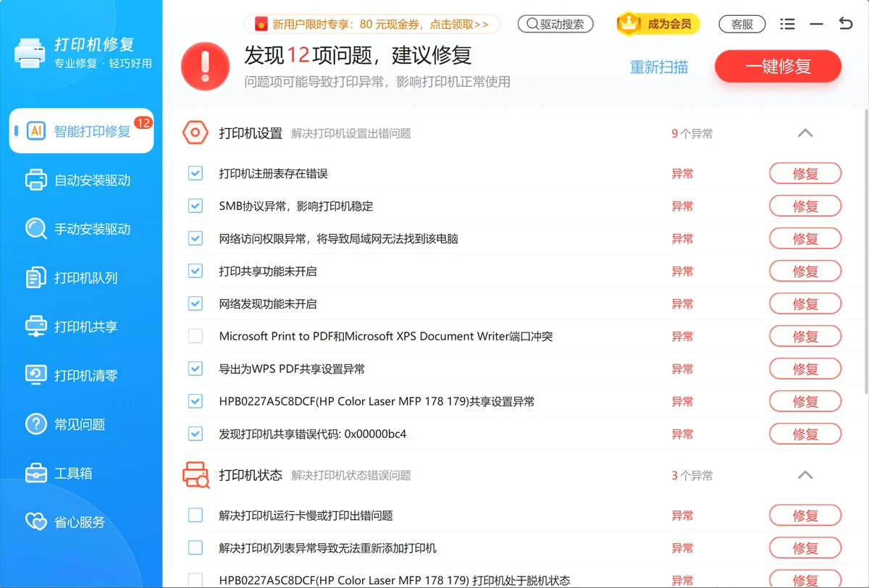
Task: Uncheck SMB协议异常 checkbox
Action: coord(195,206)
